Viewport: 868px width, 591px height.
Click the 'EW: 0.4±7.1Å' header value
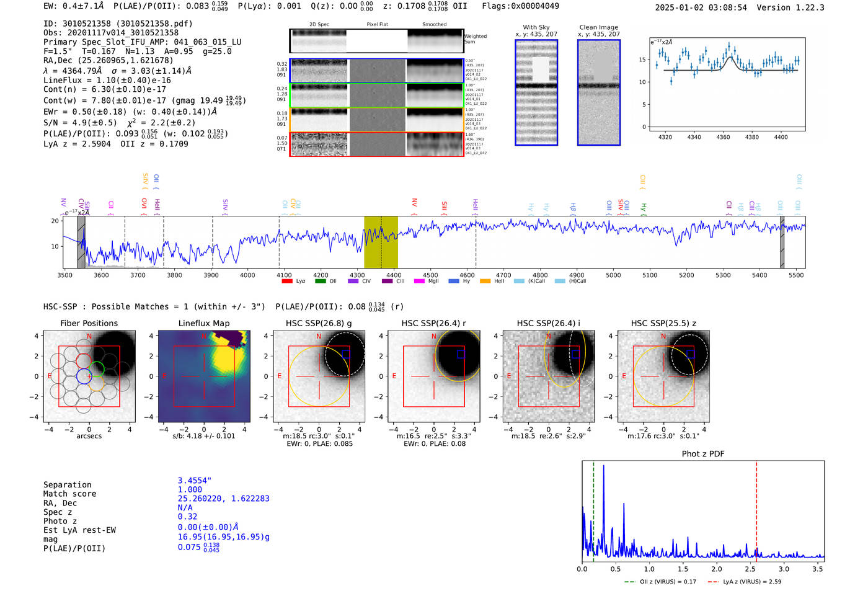(x=74, y=6)
